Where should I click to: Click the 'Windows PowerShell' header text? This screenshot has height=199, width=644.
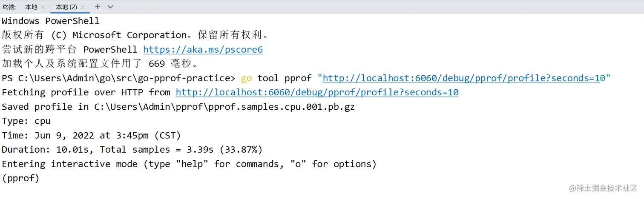point(51,21)
